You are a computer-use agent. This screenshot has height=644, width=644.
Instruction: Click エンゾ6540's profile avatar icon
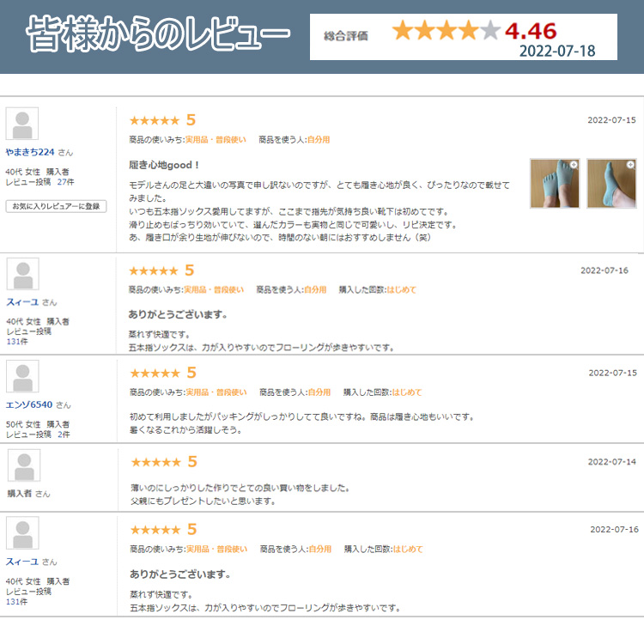click(x=22, y=377)
